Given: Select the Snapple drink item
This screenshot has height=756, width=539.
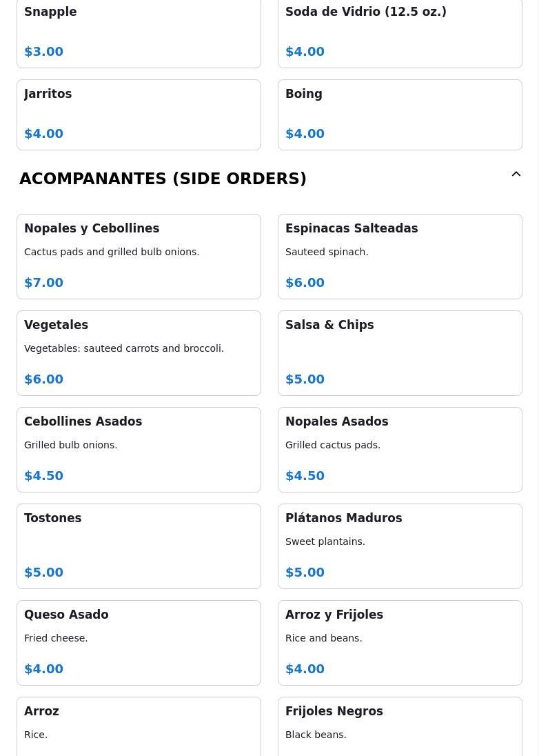Looking at the screenshot, I should pos(139,32).
